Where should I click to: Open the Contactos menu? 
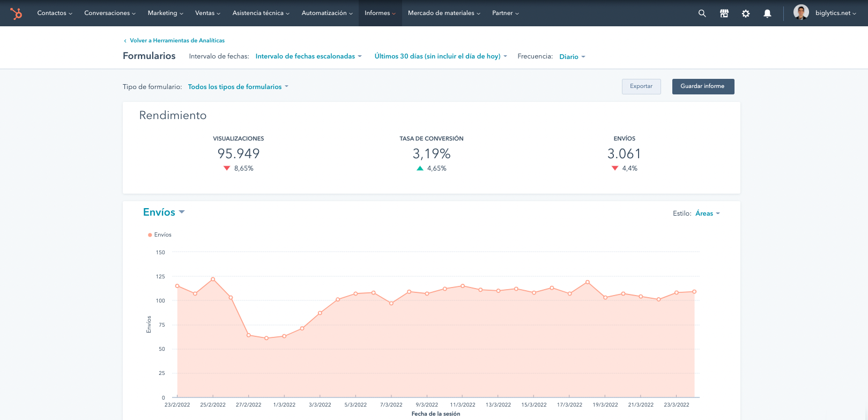(x=55, y=13)
